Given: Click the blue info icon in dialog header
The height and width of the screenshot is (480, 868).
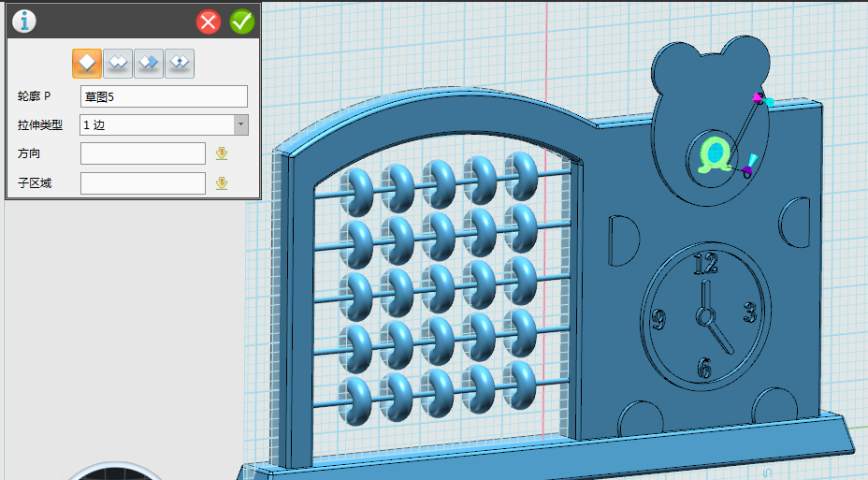Looking at the screenshot, I should 23,21.
